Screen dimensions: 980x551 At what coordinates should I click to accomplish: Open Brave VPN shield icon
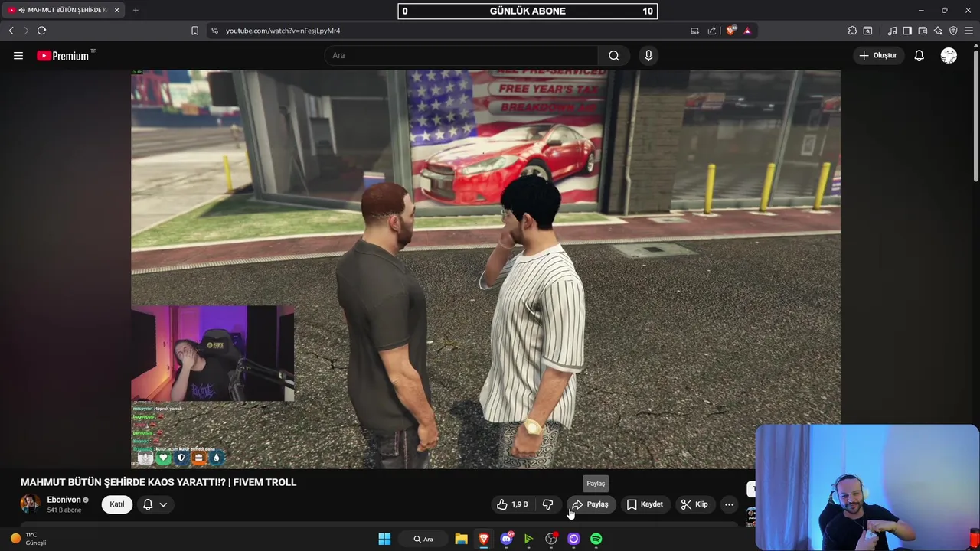tap(953, 31)
